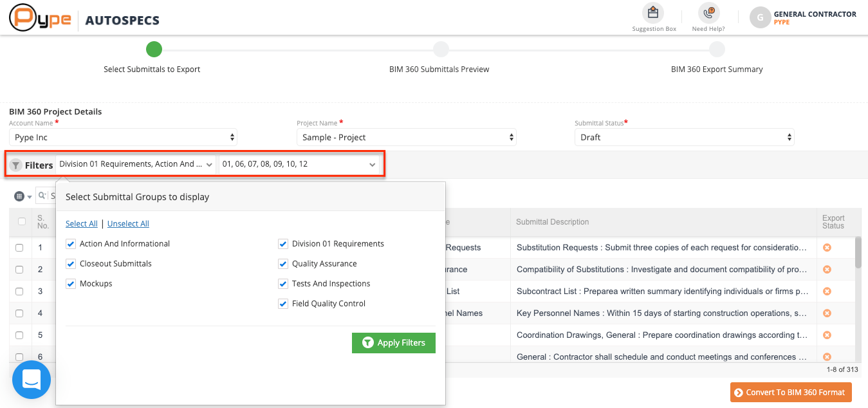Screen dimensions: 868x408
Task: Click export status icon in row 1
Action: [x=827, y=247]
